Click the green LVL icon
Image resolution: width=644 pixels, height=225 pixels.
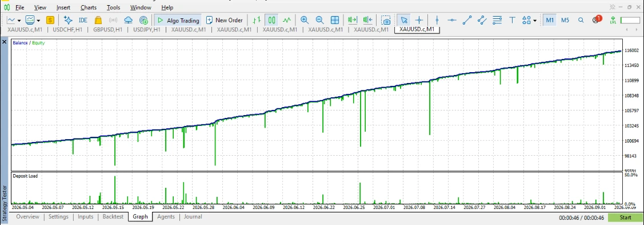[x=613, y=19]
